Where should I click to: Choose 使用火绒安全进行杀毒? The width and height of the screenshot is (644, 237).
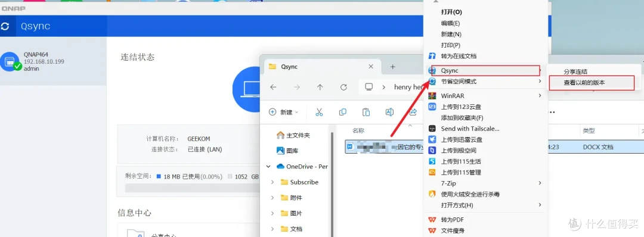point(487,194)
